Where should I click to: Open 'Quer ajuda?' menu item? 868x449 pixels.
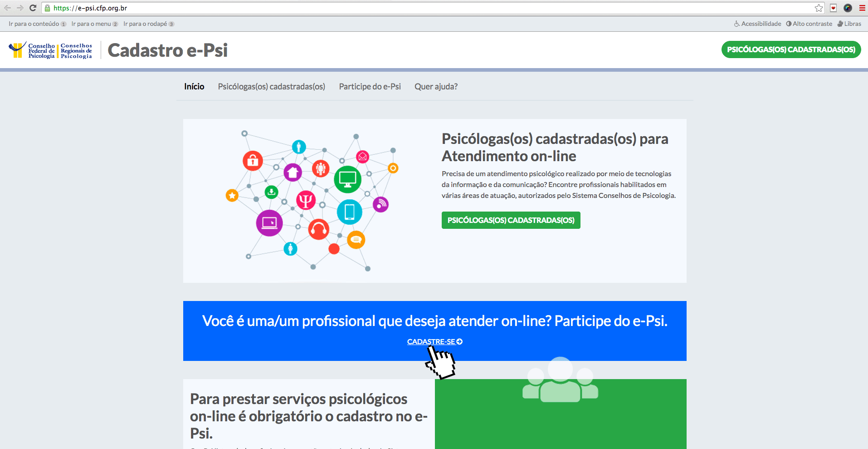(436, 86)
